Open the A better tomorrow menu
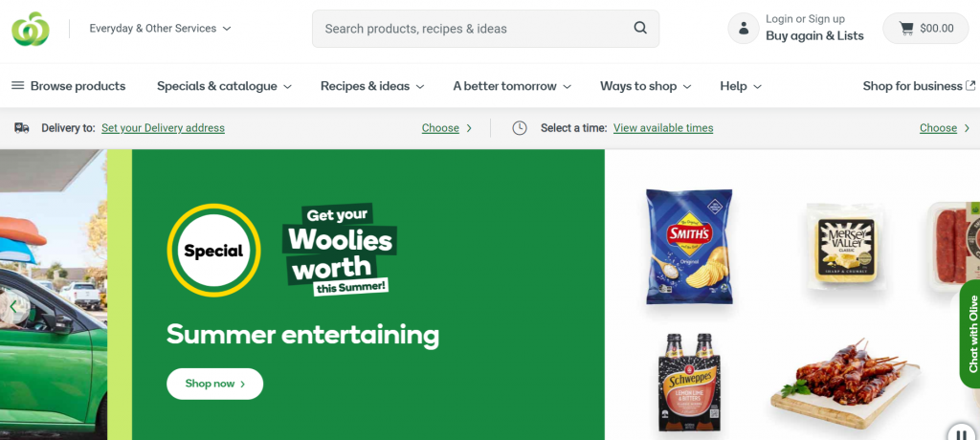 (512, 86)
